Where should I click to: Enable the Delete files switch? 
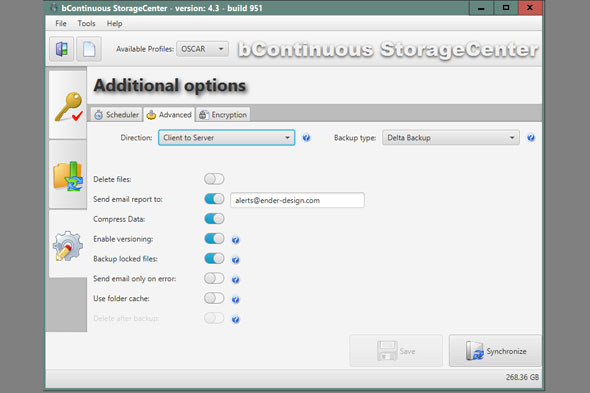(214, 179)
